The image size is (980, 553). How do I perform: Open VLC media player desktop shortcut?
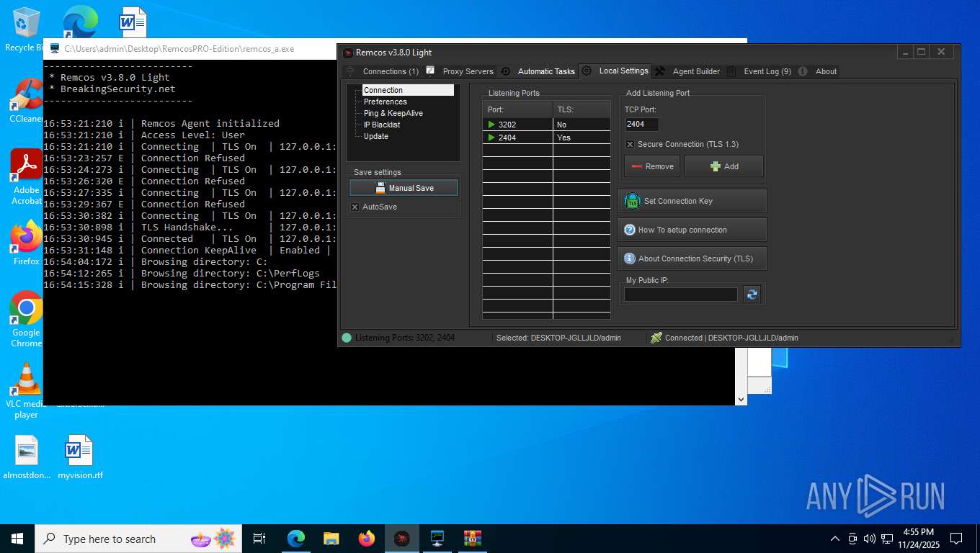[x=27, y=390]
